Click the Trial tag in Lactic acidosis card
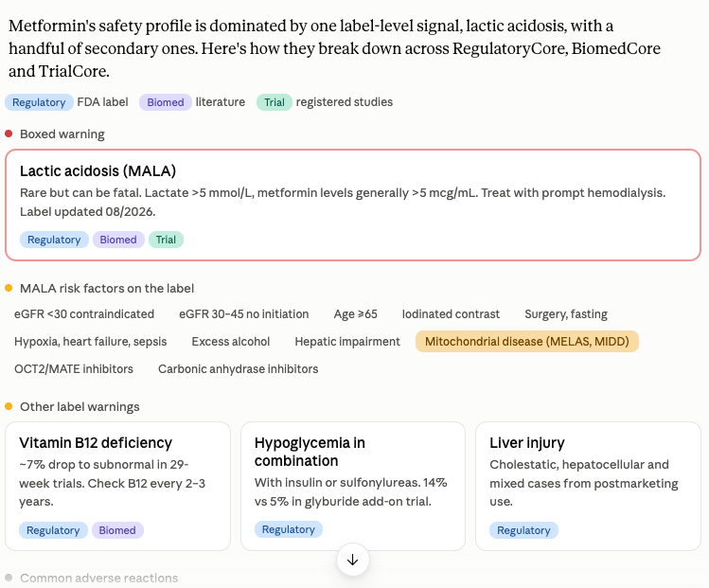 pos(166,240)
